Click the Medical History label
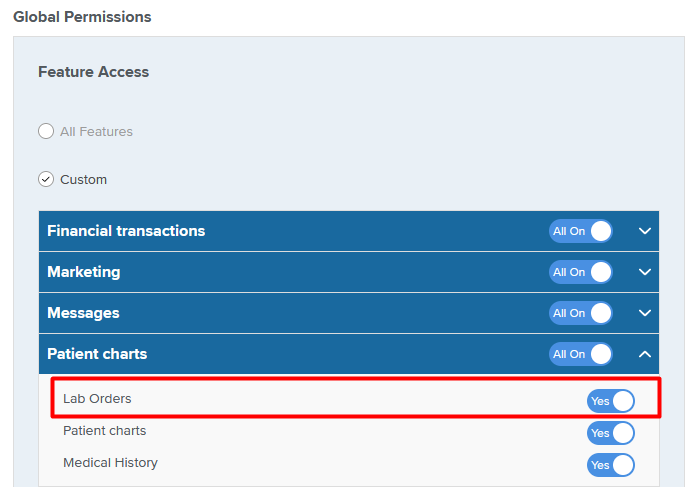Screen dimensions: 687x487 (110, 462)
